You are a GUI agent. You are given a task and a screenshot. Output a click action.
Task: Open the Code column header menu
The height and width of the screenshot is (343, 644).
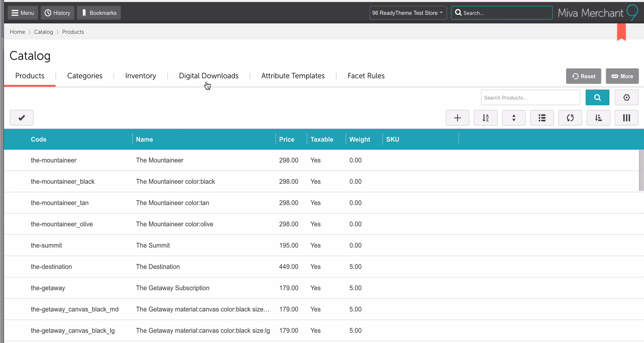pos(132,139)
